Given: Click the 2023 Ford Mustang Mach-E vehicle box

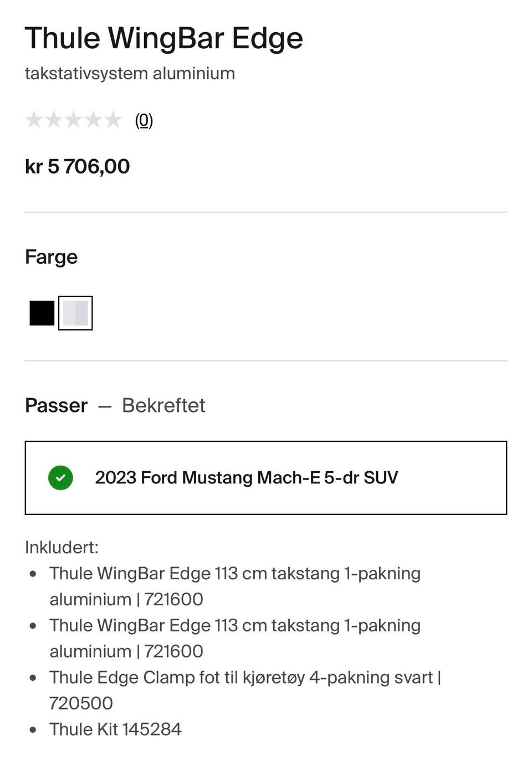Looking at the screenshot, I should (x=266, y=478).
